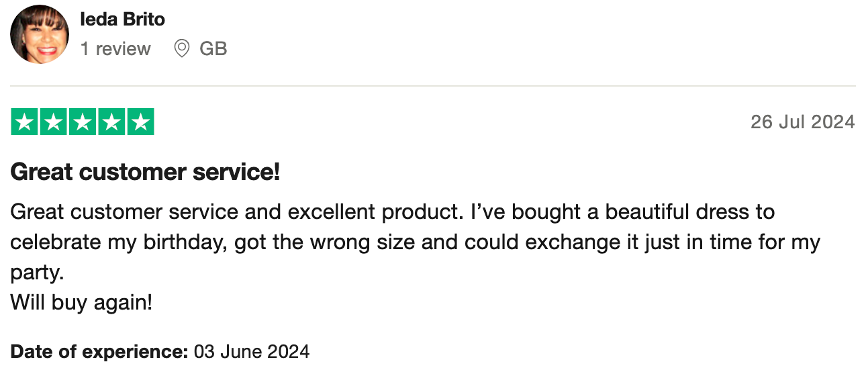Screen dimensions: 868x370
Task: Click the first green rating star
Action: pyautogui.click(x=25, y=122)
